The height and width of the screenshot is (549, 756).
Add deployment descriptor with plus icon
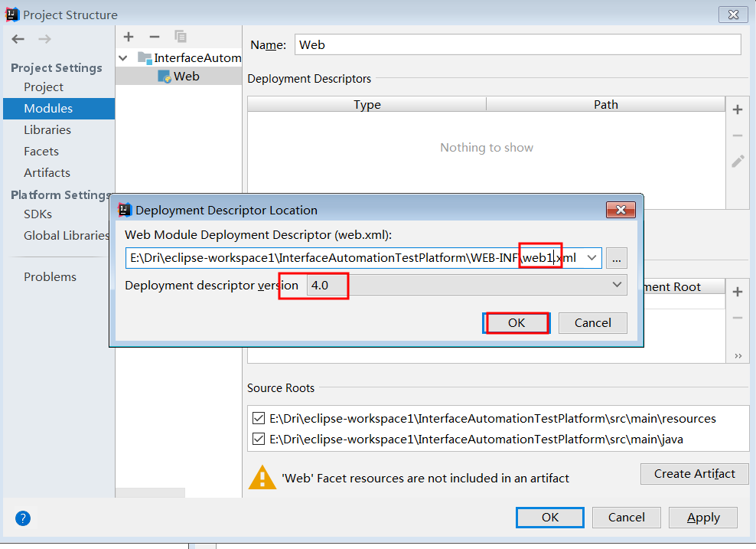coord(737,109)
